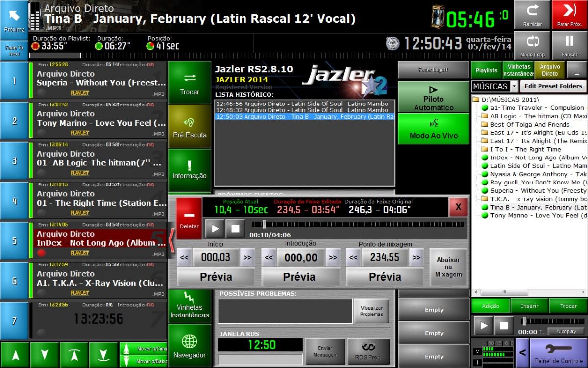The image size is (588, 368).
Task: Decrease Início value with << button
Action: [184, 258]
